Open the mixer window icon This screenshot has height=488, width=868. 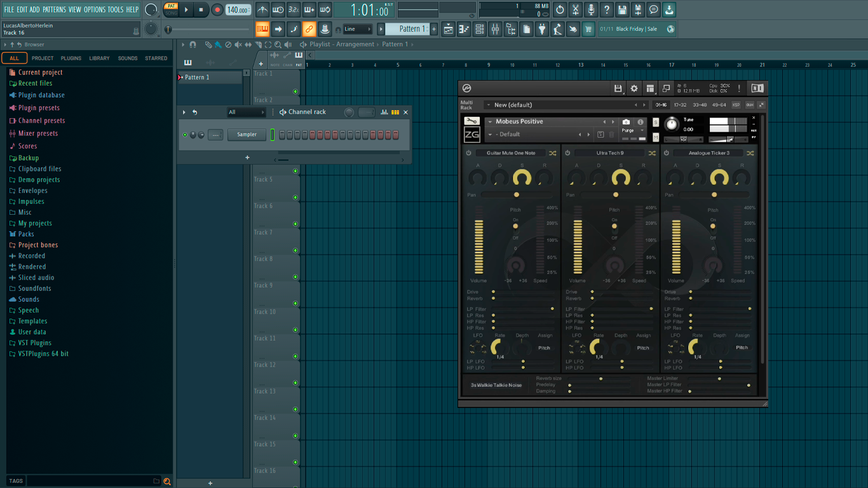[x=496, y=29]
